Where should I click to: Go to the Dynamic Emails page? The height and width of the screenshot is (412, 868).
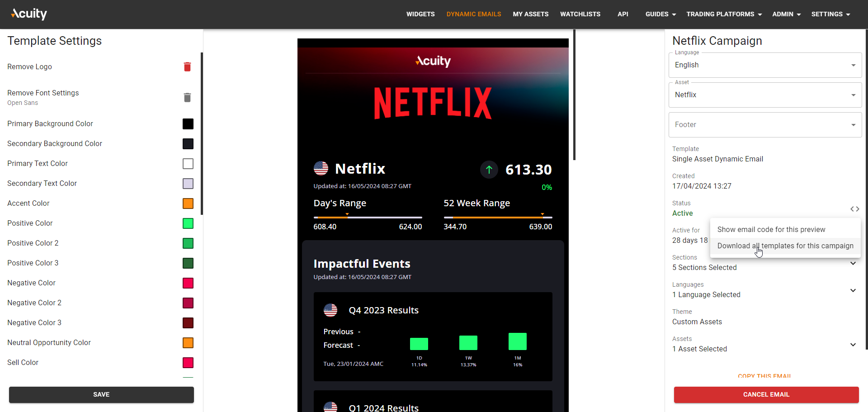[x=474, y=14]
